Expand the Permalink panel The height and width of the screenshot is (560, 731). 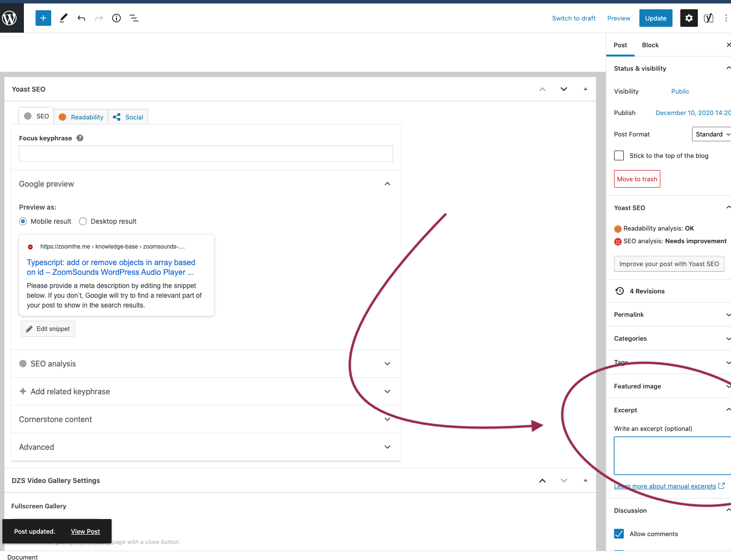coord(669,315)
